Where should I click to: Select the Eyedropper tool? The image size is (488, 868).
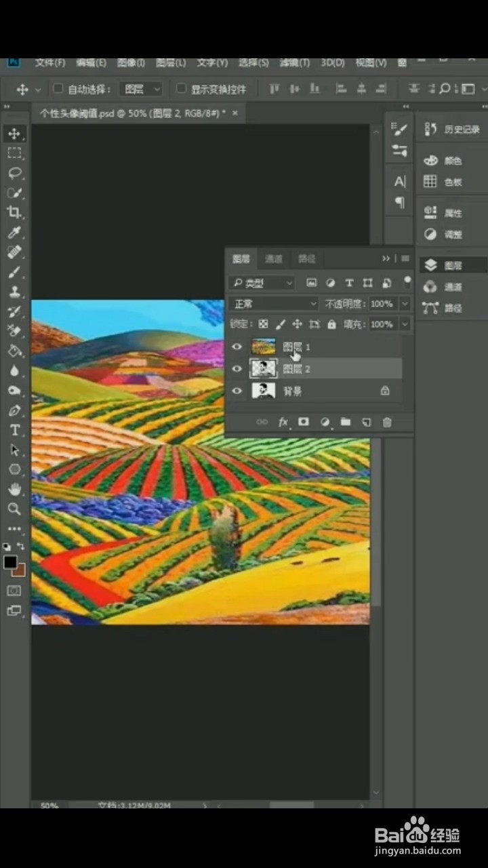click(14, 233)
